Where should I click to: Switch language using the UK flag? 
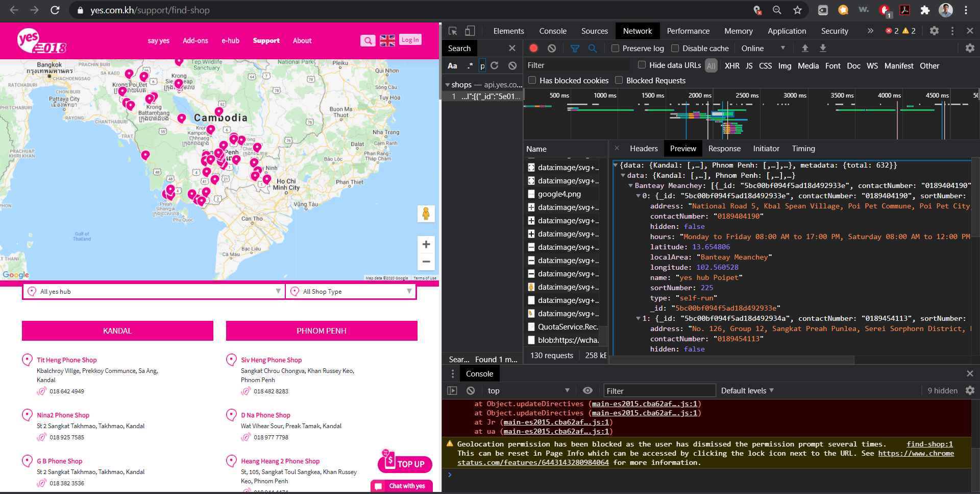(387, 40)
